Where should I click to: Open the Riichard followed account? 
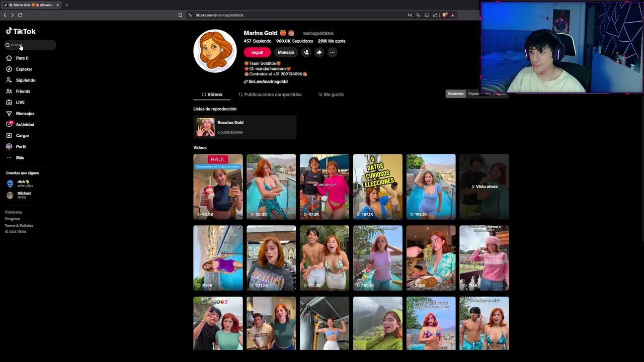[20, 195]
